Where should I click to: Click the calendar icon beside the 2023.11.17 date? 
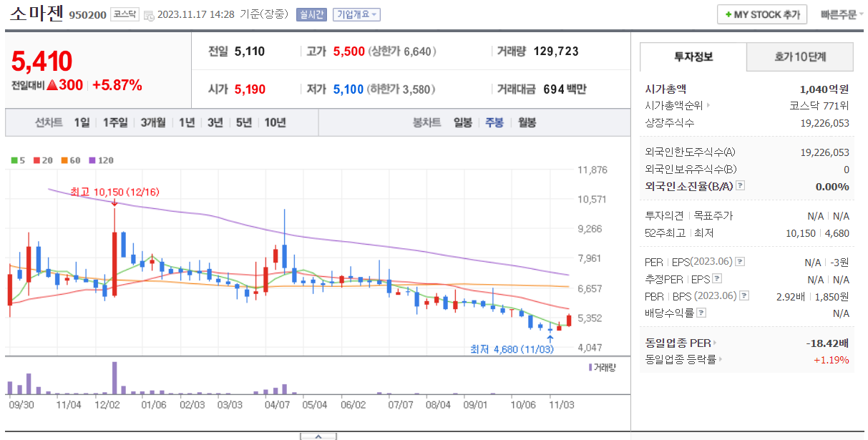pyautogui.click(x=148, y=15)
